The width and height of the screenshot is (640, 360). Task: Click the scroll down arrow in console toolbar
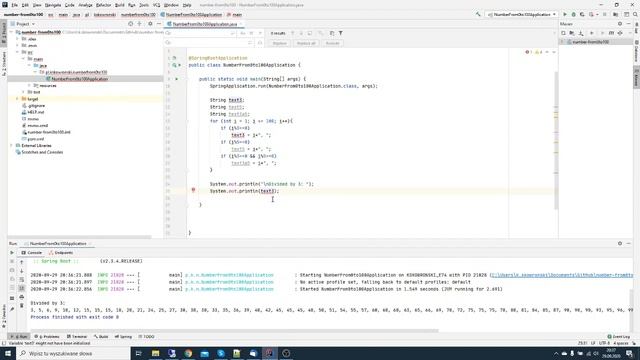click(22, 271)
